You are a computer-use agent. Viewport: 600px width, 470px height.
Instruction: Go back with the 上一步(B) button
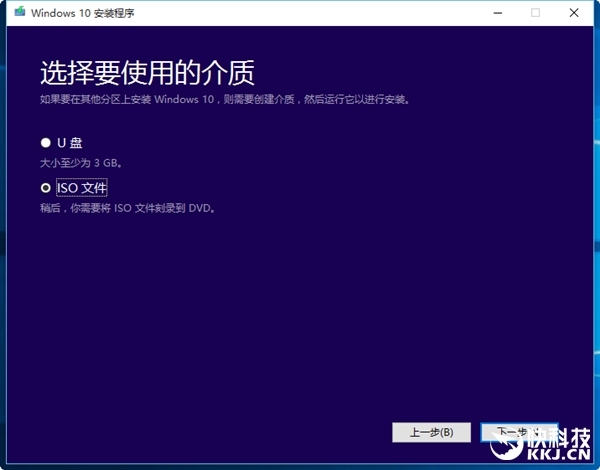(430, 432)
